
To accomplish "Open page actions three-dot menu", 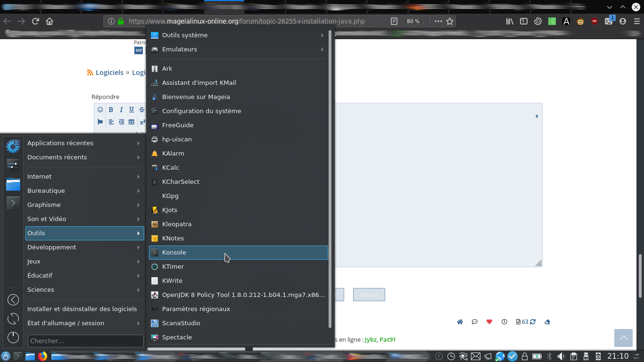I will point(438,21).
